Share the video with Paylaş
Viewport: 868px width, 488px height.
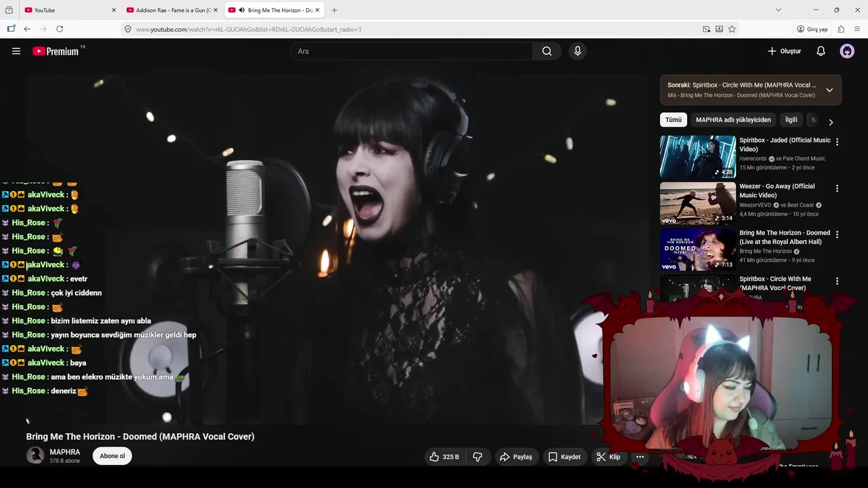(x=515, y=457)
